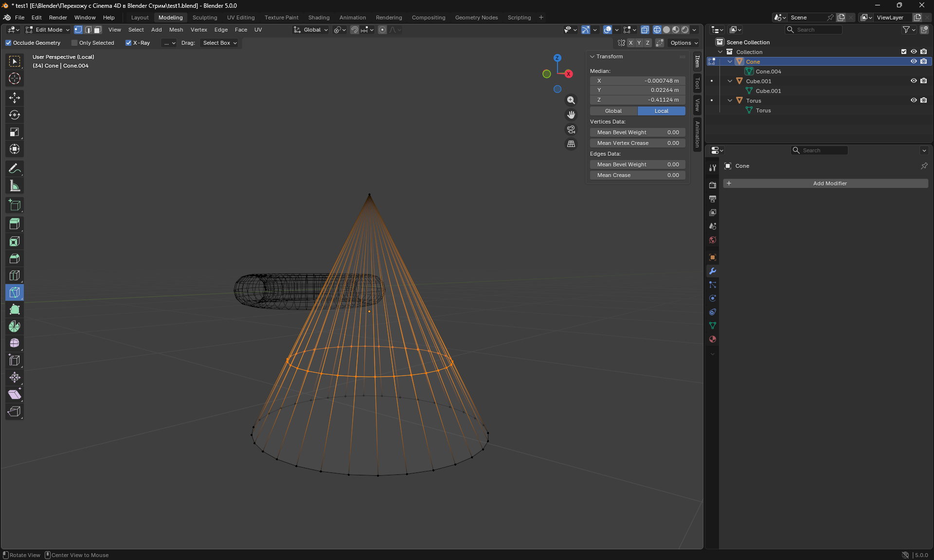Open the Drag Select Box dropdown

tap(220, 43)
